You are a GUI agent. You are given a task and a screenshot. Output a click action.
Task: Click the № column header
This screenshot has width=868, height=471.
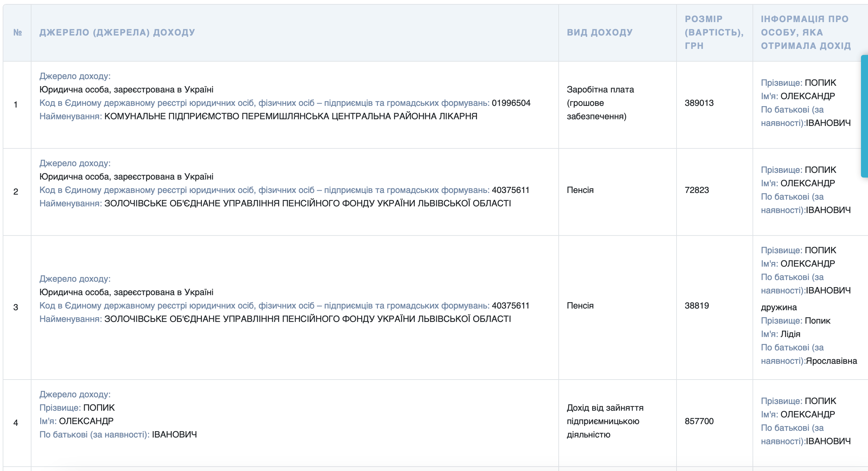pyautogui.click(x=17, y=32)
